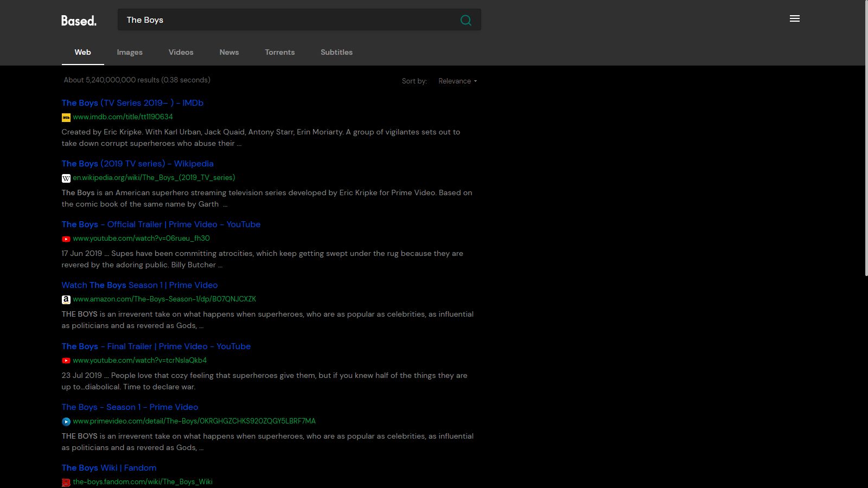
Task: Click YouTube favicon beside Final Trailer URL
Action: point(66,361)
